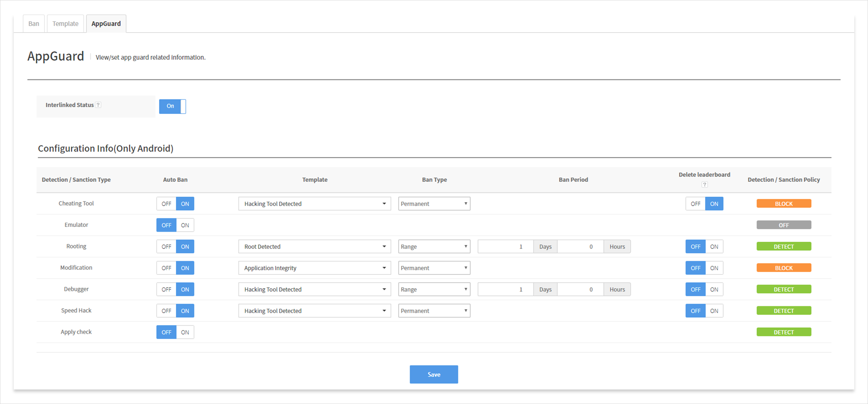Click the Auto Ban column header
Viewport: 868px width, 404px height.
(175, 180)
